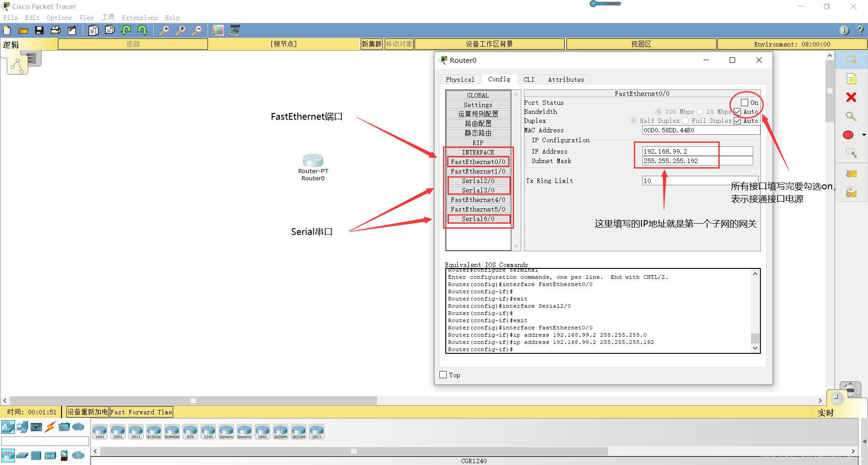Select the FastEthernet4/0 interface
Viewport: 868px width, 465px height.
pyautogui.click(x=478, y=199)
